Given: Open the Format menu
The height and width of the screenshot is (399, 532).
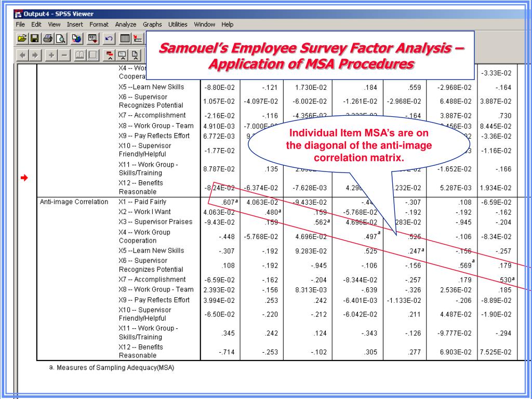Looking at the screenshot, I should [99, 24].
